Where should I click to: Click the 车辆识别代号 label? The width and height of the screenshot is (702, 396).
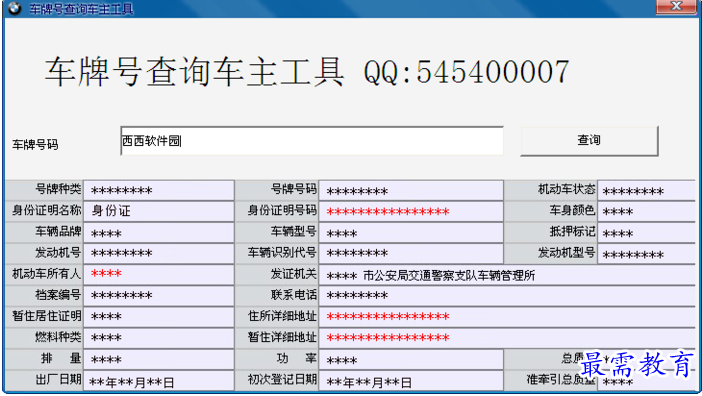coord(282,252)
